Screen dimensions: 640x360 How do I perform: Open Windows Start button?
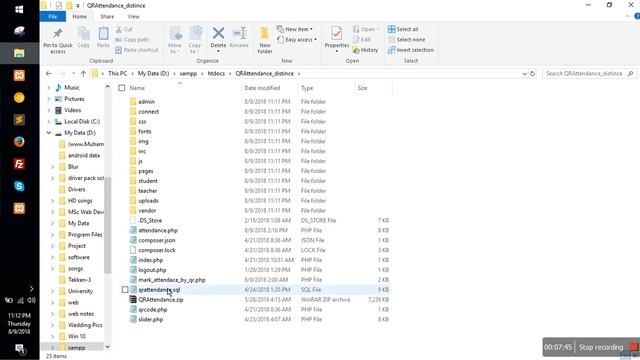[x=19, y=9]
